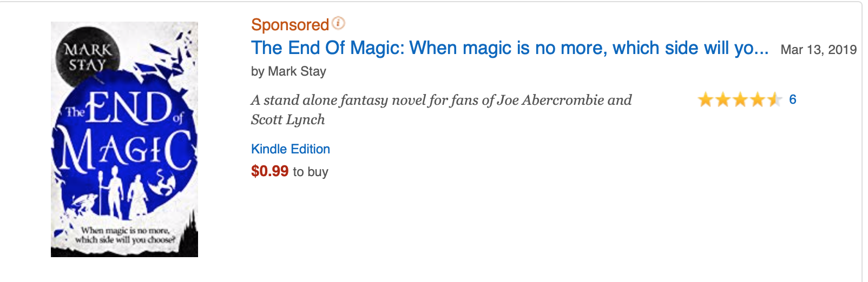Open the book cover thumbnail image
Viewport: 868px width, 282px height.
click(124, 139)
